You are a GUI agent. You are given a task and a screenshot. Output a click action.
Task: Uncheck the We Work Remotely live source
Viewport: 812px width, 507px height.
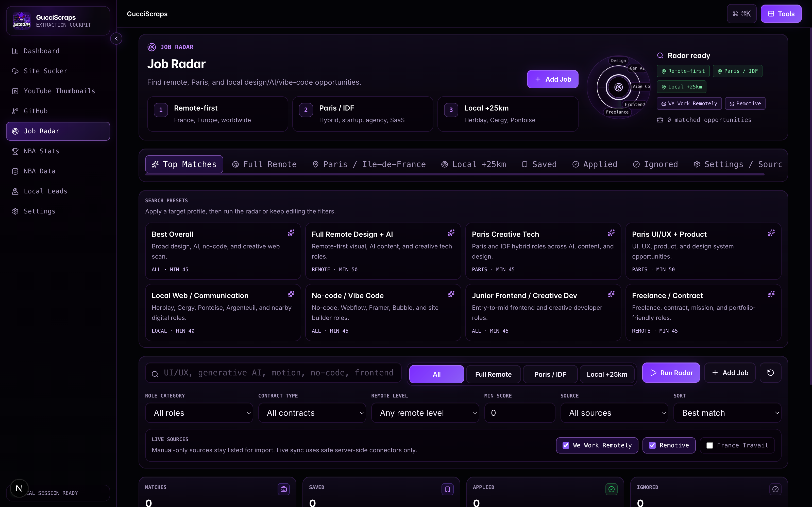[566, 445]
